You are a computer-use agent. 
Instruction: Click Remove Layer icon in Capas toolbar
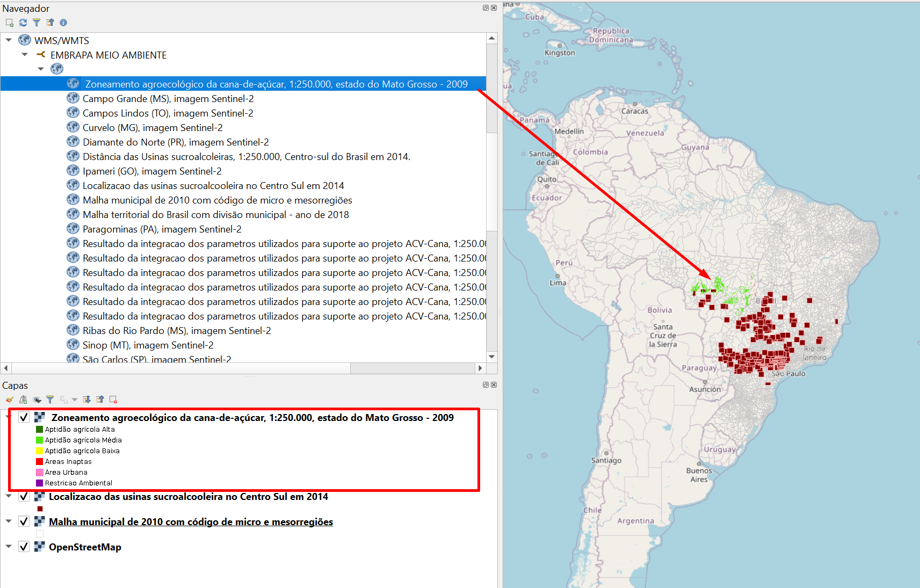pyautogui.click(x=113, y=399)
